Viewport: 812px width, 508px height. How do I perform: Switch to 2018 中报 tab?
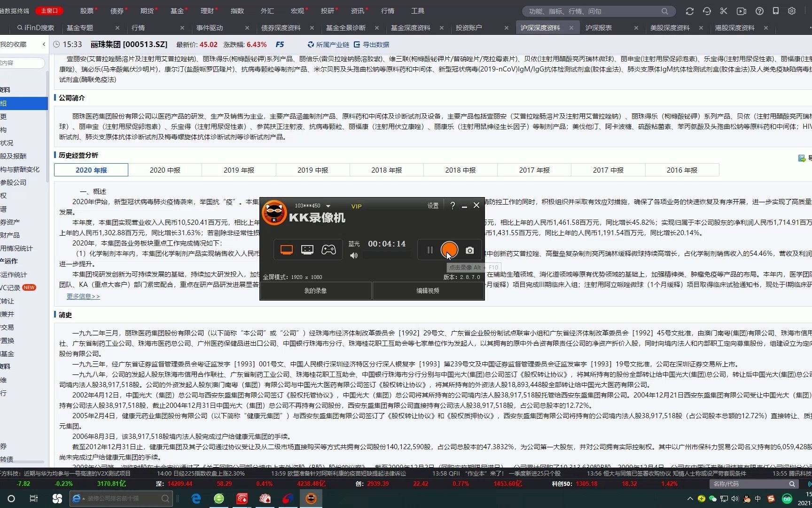coord(460,170)
